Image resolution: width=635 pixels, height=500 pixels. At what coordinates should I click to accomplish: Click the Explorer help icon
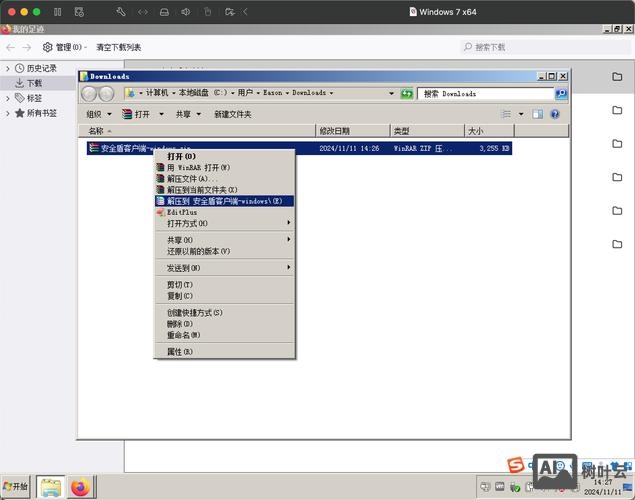555,114
